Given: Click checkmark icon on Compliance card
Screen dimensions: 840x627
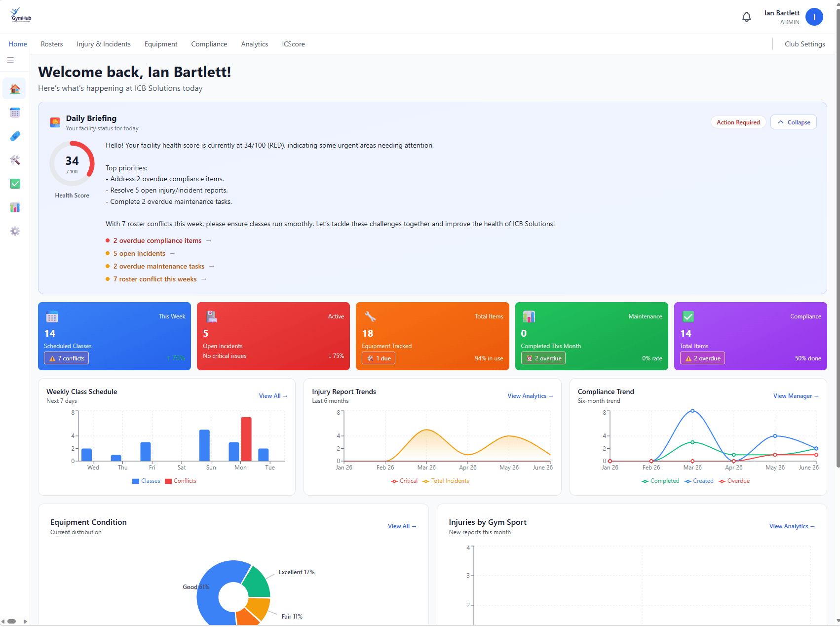Looking at the screenshot, I should [x=688, y=316].
